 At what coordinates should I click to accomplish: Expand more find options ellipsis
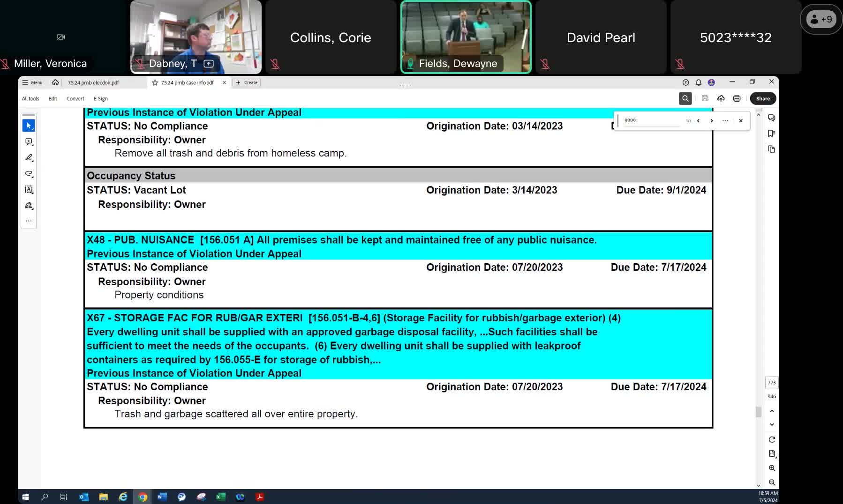725,120
